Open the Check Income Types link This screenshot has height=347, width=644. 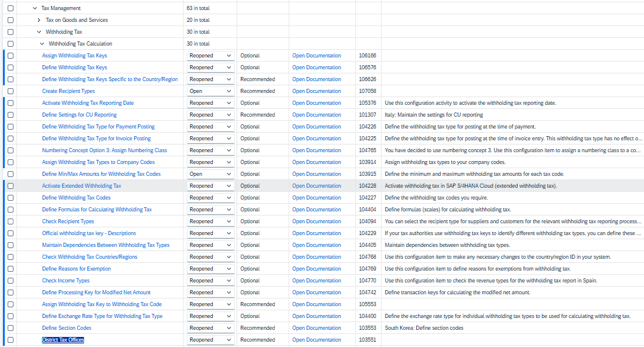click(66, 281)
